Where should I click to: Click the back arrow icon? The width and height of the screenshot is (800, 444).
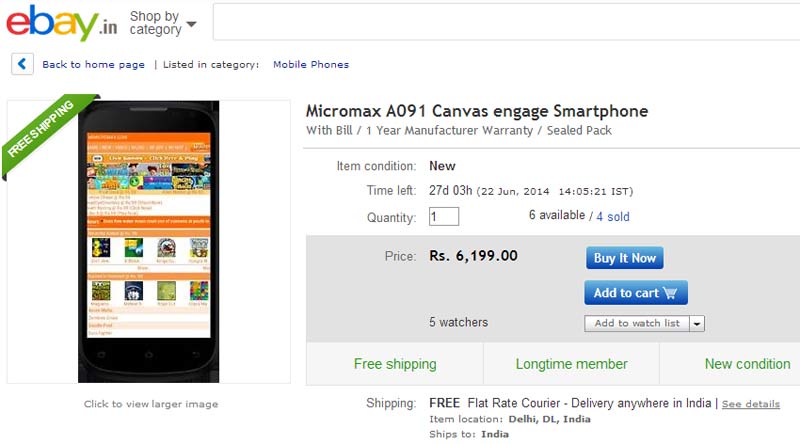[22, 64]
